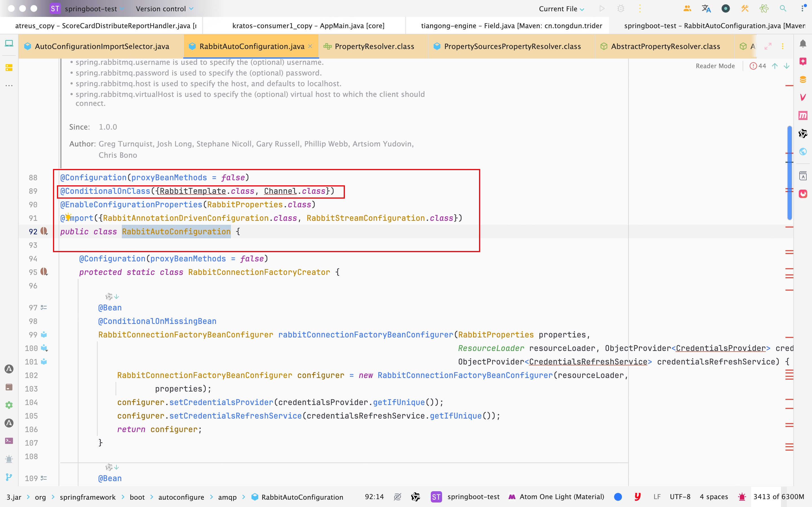Toggle Reader Mode in the editor

coord(715,66)
